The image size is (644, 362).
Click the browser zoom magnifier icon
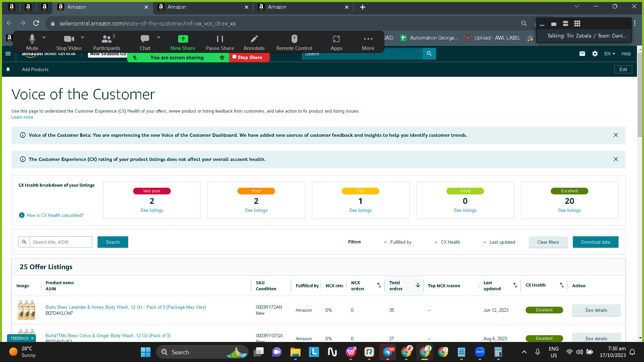coord(524,23)
